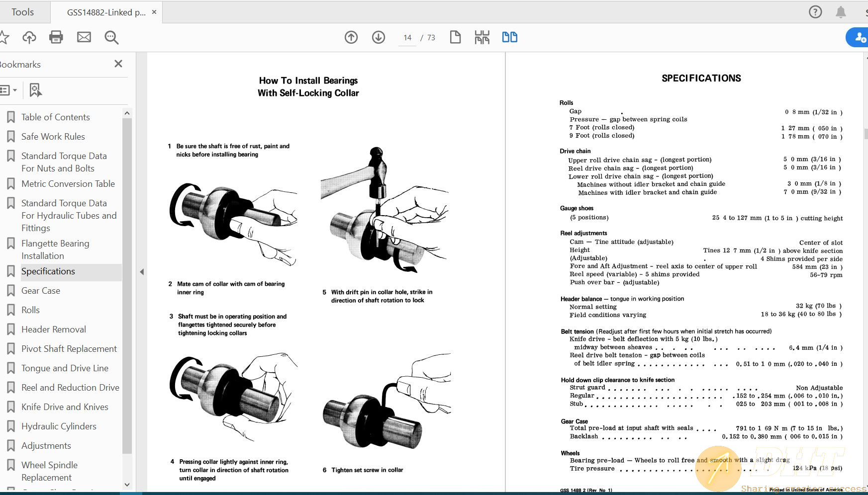Switch to single page view
The height and width of the screenshot is (495, 868).
pyautogui.click(x=455, y=37)
